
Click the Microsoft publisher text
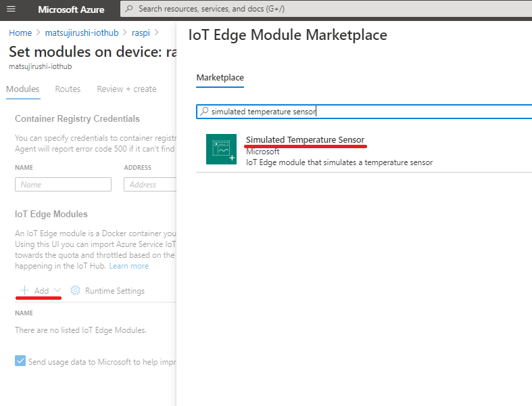(x=262, y=152)
